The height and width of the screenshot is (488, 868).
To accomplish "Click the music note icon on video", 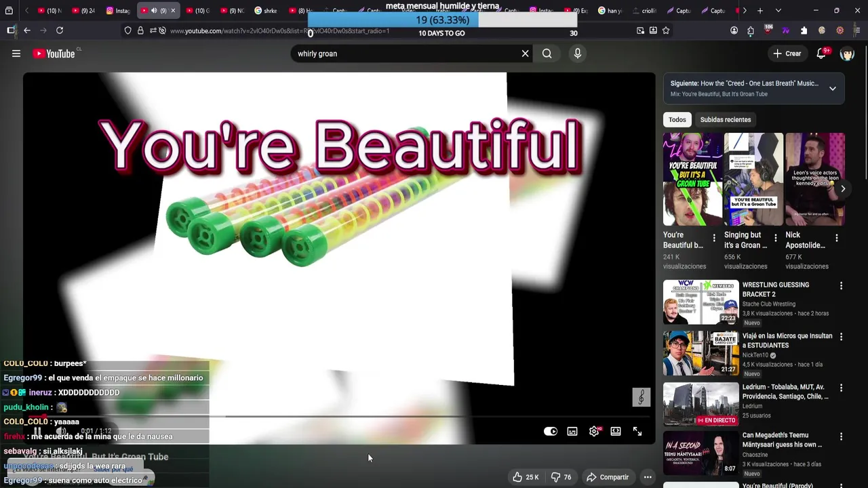I will 642,397.
